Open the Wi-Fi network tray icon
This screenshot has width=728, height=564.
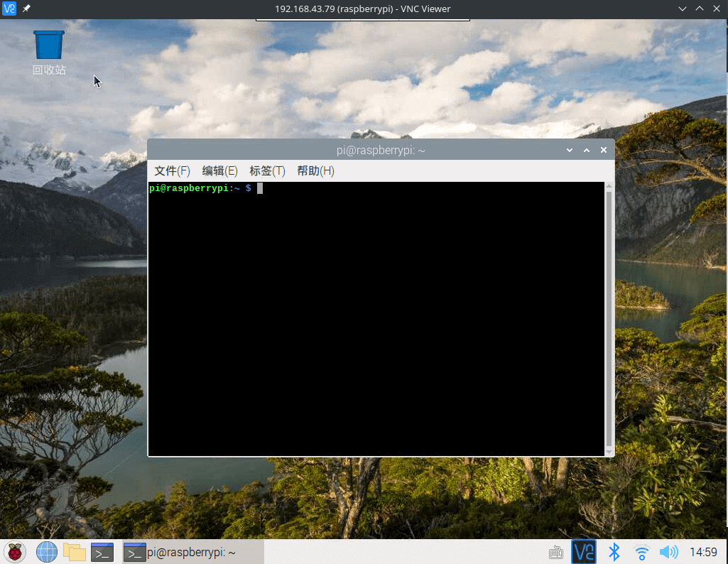click(x=642, y=552)
